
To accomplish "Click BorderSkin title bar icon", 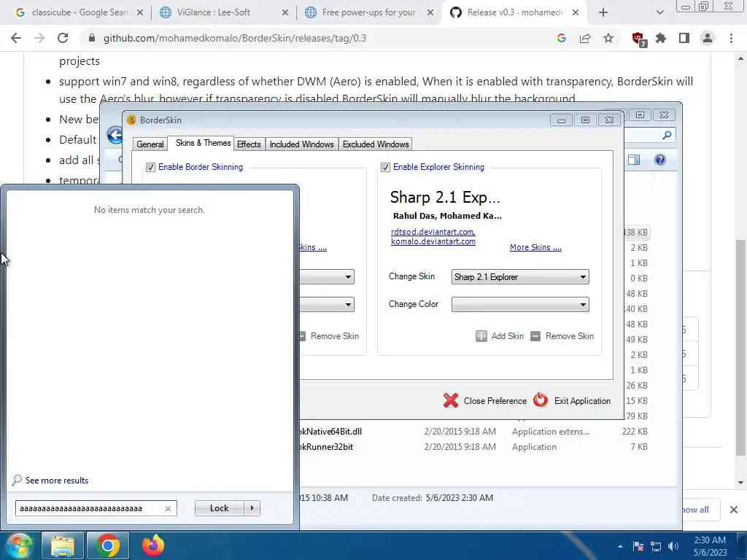I will tap(131, 120).
